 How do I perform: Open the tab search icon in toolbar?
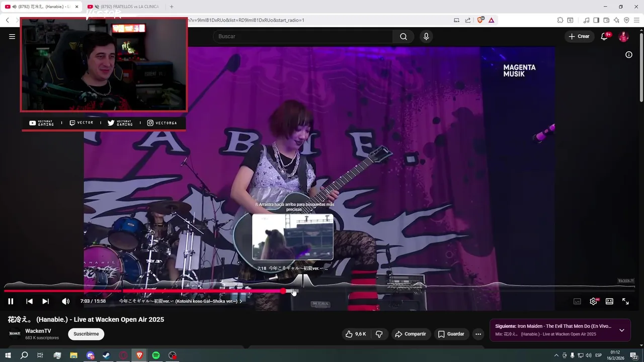click(570, 20)
